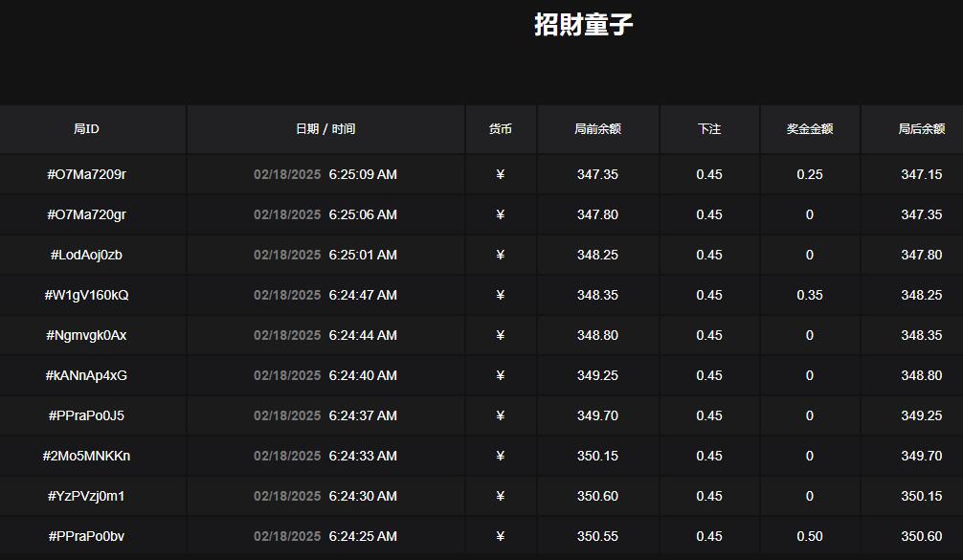Select the #2Mo5MNKKn round
The height and width of the screenshot is (560, 963).
tap(86, 456)
